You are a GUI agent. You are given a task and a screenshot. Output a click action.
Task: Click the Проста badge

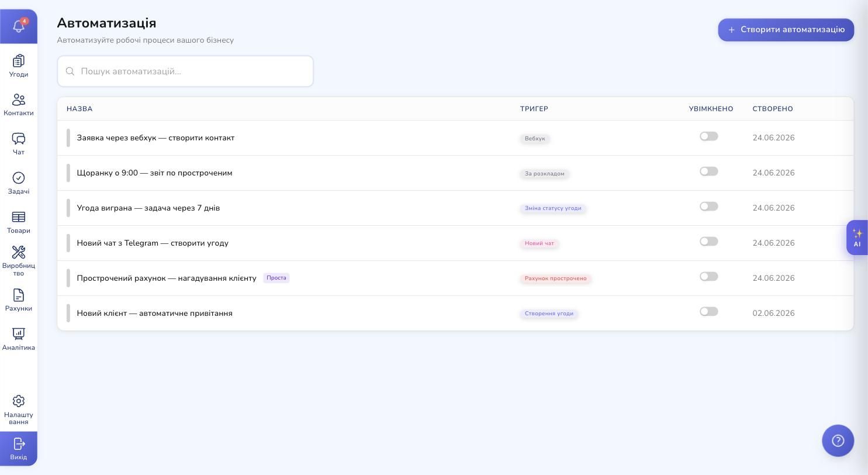coord(276,278)
